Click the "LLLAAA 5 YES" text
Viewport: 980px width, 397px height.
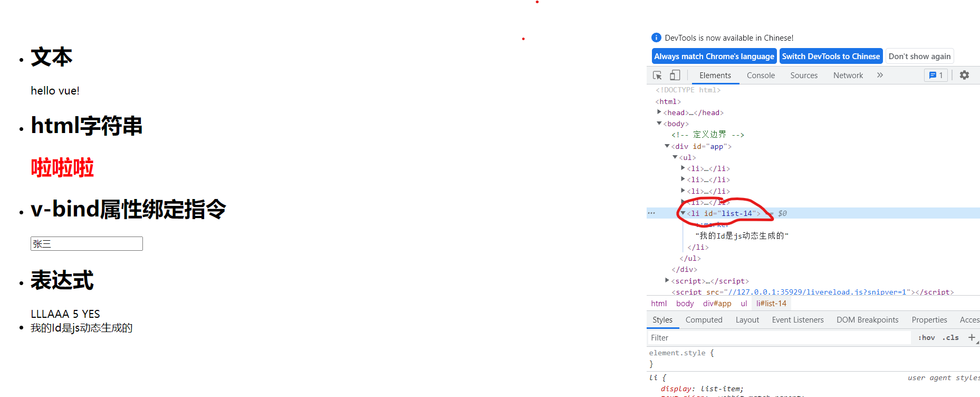click(65, 314)
